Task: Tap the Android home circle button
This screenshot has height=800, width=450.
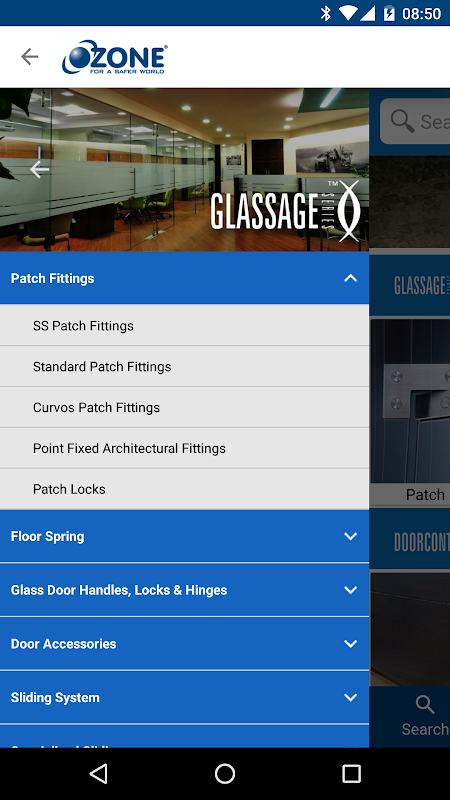Action: tap(225, 773)
